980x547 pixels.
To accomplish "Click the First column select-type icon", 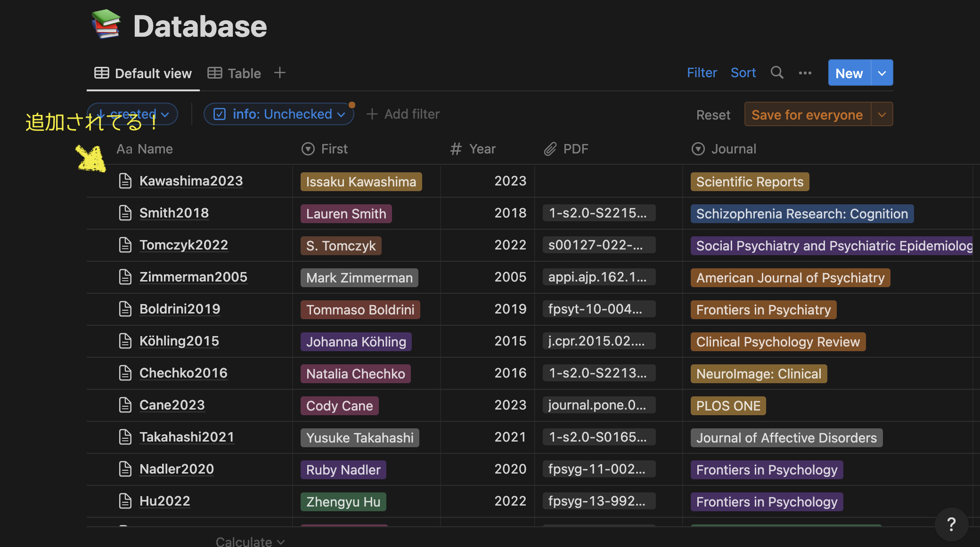I will 308,149.
